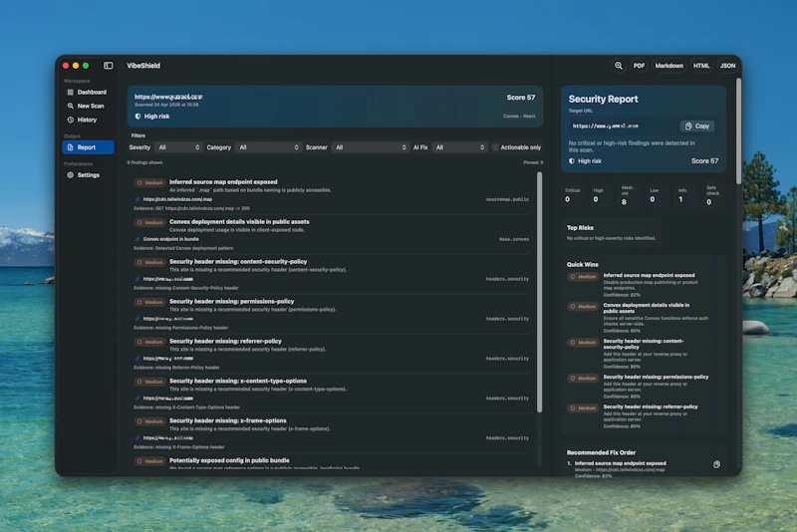Click the History clock icon

point(70,120)
